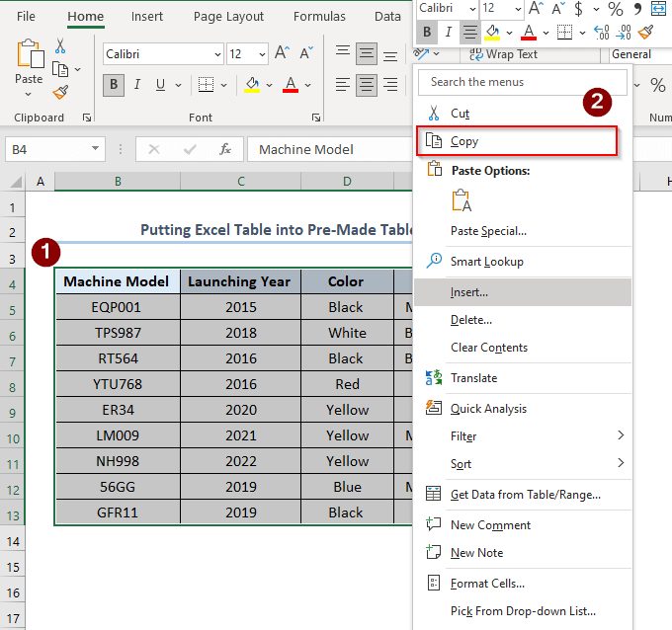Click the Insert Function fx icon
672x630 pixels.
[x=225, y=149]
